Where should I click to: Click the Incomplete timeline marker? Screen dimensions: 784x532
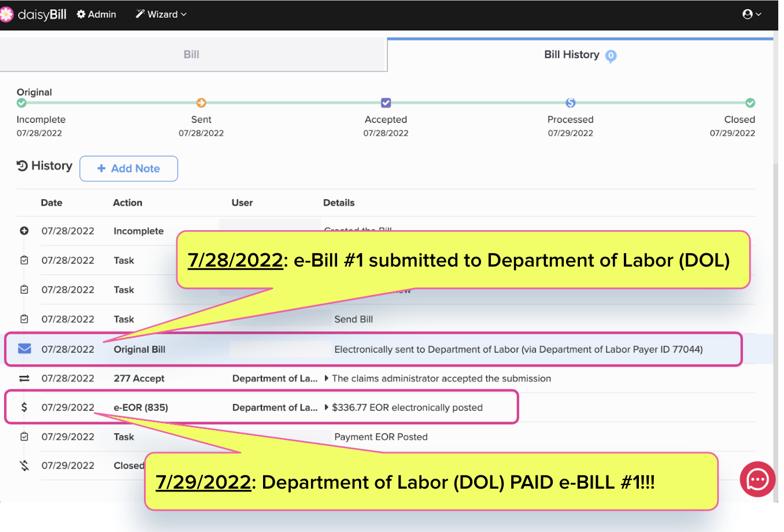pyautogui.click(x=21, y=103)
